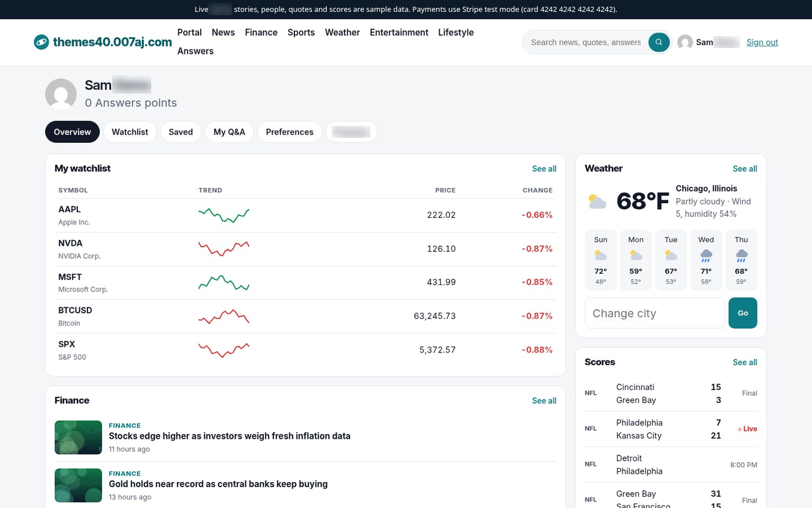Open the Lifestyle section
Screen dimensions: 812x508
pyautogui.click(x=456, y=33)
